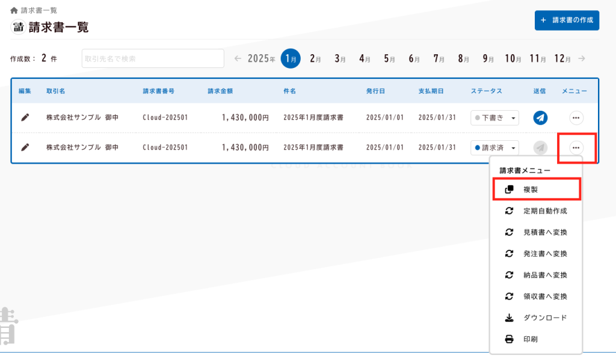Screen dimensions: 616x364
Task: Click the blue send icon in first row
Action: point(540,118)
